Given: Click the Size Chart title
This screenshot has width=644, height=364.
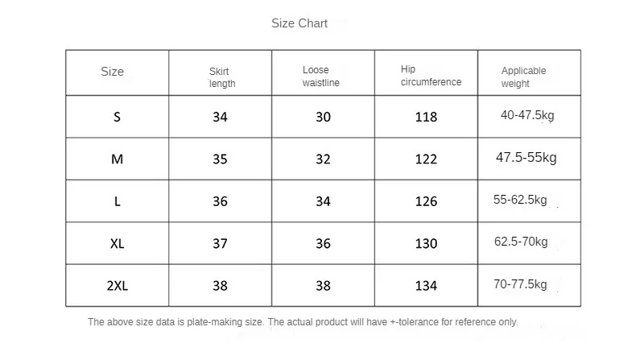Looking at the screenshot, I should (x=299, y=23).
